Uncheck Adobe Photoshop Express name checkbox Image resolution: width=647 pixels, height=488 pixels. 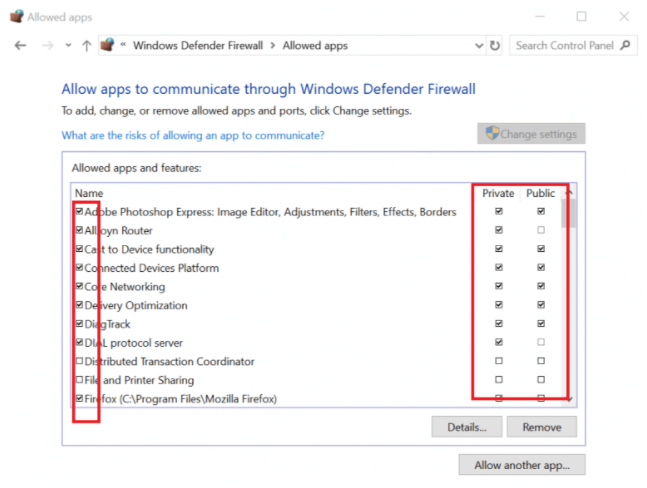[79, 211]
